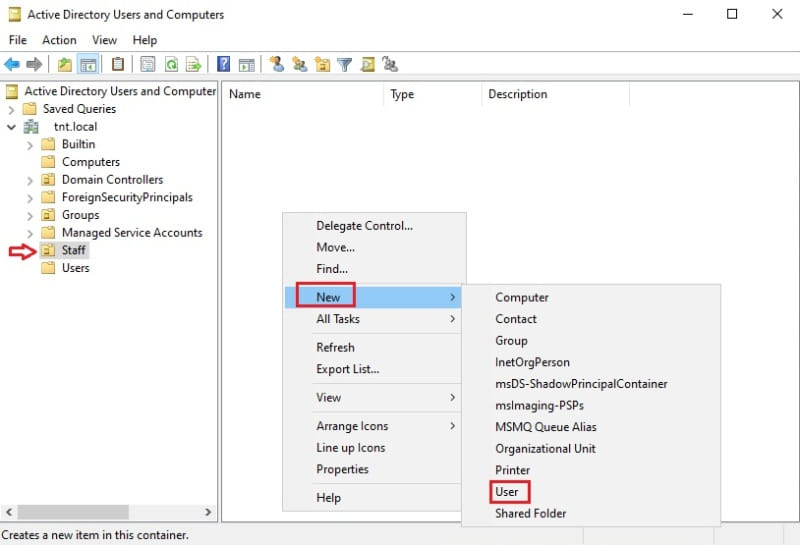
Task: Select Shared Folder in New submenu
Action: tap(591, 513)
